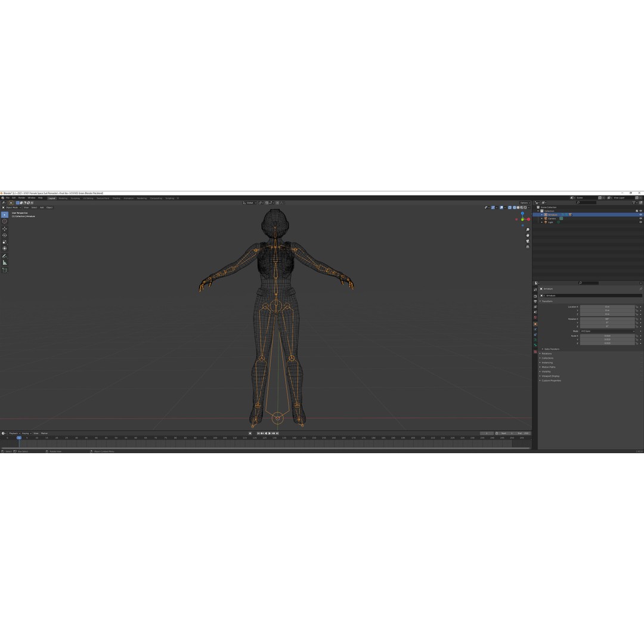Viewport: 644px width, 644px height.
Task: Expand the Viewport Display panel
Action: [549, 376]
